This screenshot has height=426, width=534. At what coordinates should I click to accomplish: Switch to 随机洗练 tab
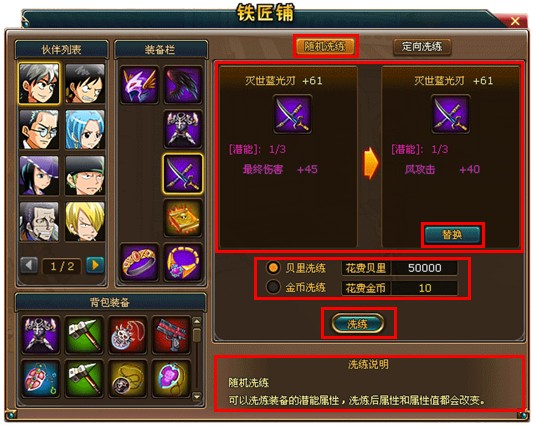point(325,46)
